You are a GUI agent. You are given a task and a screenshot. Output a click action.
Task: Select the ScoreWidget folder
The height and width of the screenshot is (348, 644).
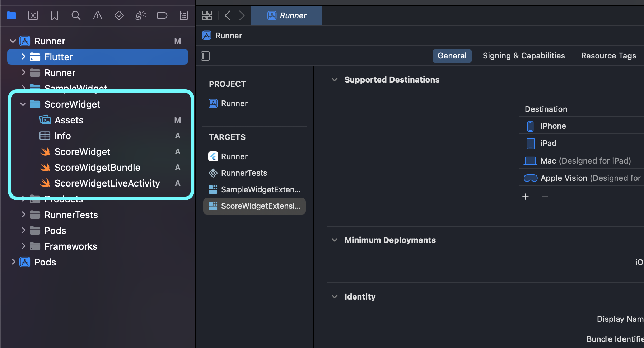tap(98, 104)
